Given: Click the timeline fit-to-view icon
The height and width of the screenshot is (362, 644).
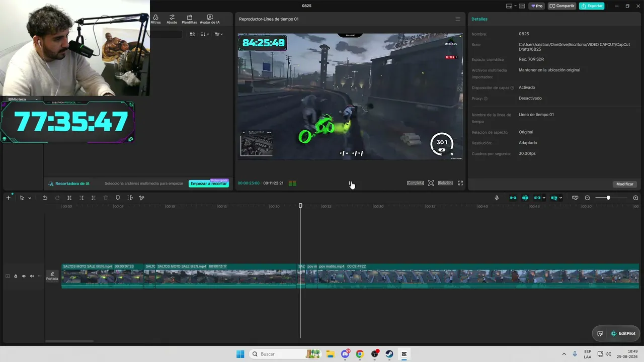Looking at the screenshot, I should tap(575, 198).
